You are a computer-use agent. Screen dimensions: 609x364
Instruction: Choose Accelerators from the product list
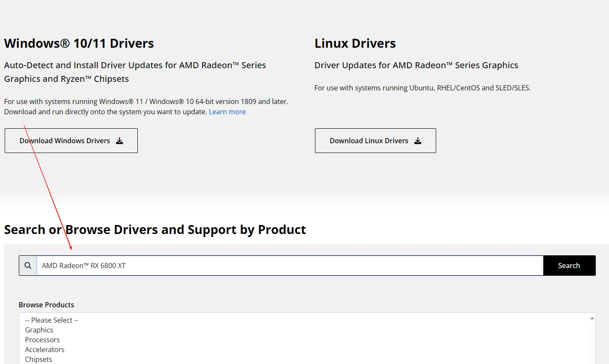pyautogui.click(x=45, y=350)
